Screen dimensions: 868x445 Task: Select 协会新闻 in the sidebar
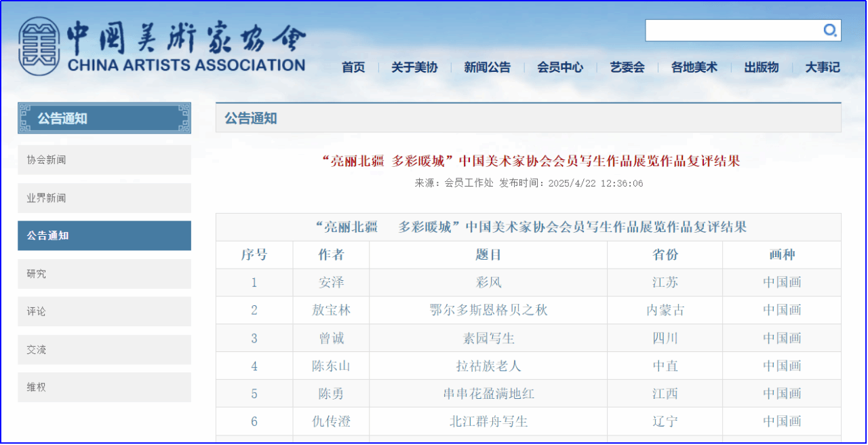pos(104,160)
